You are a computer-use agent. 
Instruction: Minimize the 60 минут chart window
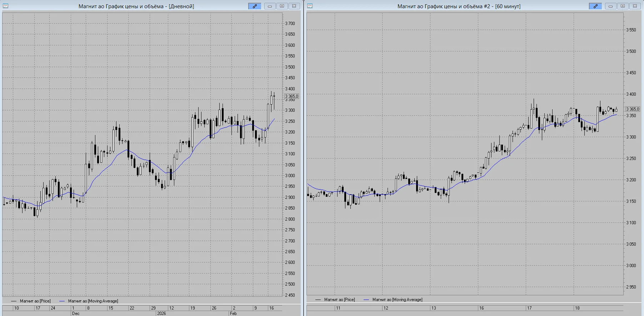pyautogui.click(x=610, y=6)
